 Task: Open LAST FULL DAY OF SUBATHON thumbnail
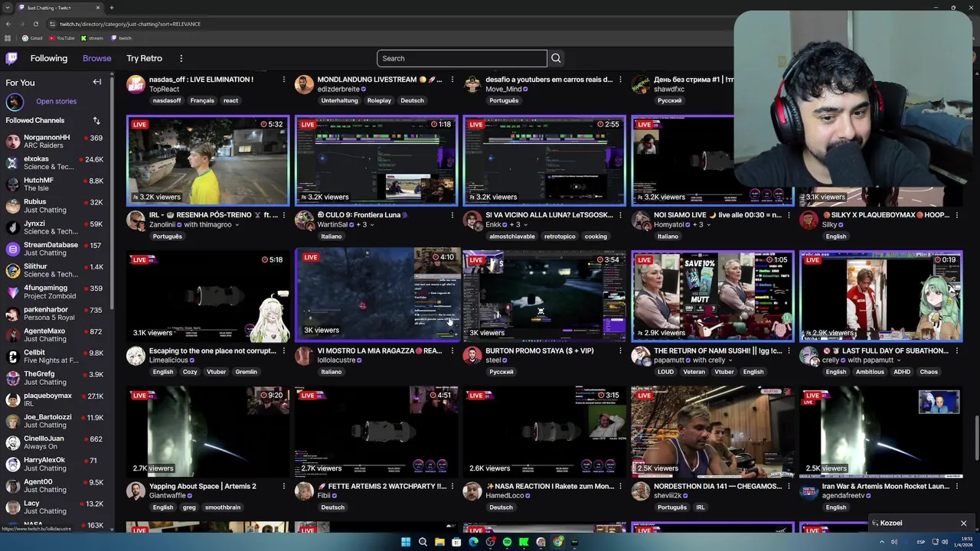[x=881, y=296]
